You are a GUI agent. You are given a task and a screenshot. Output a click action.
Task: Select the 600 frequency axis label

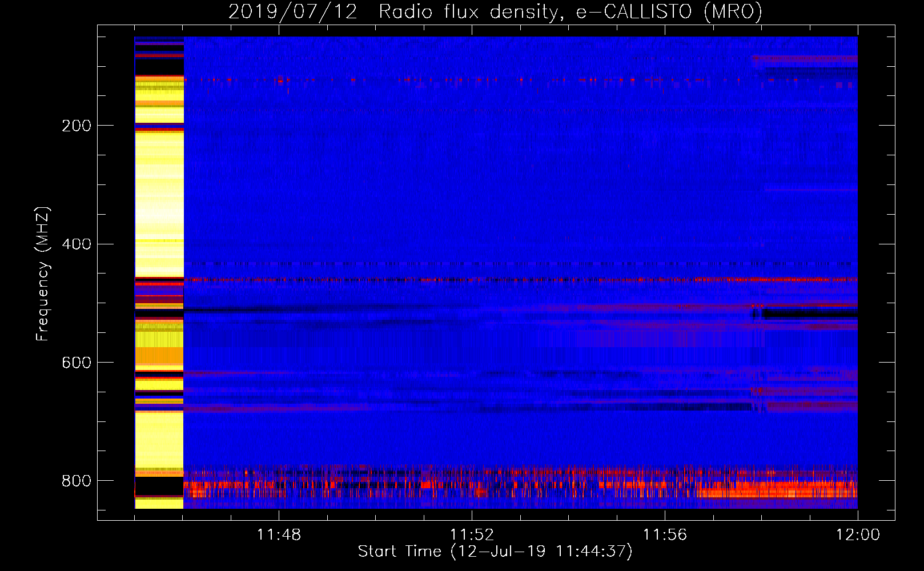point(77,363)
